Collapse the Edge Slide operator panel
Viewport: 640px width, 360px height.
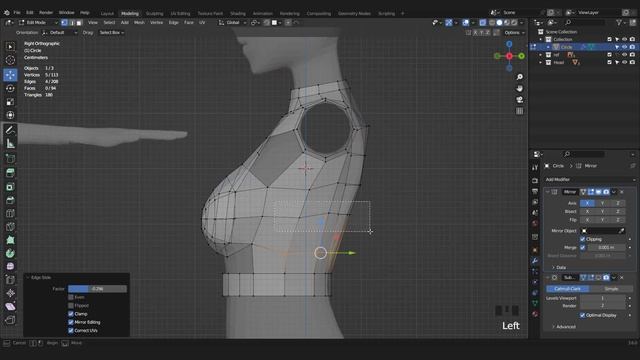[x=28, y=278]
